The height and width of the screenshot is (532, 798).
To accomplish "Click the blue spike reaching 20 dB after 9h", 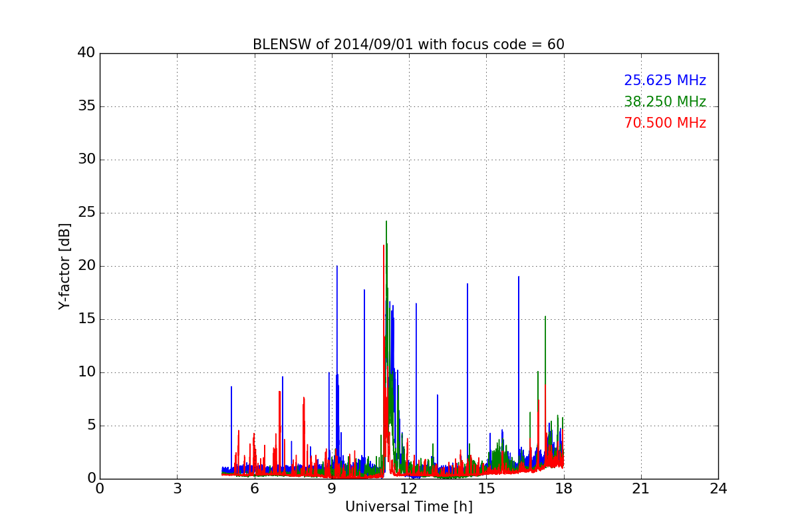I will [x=337, y=267].
